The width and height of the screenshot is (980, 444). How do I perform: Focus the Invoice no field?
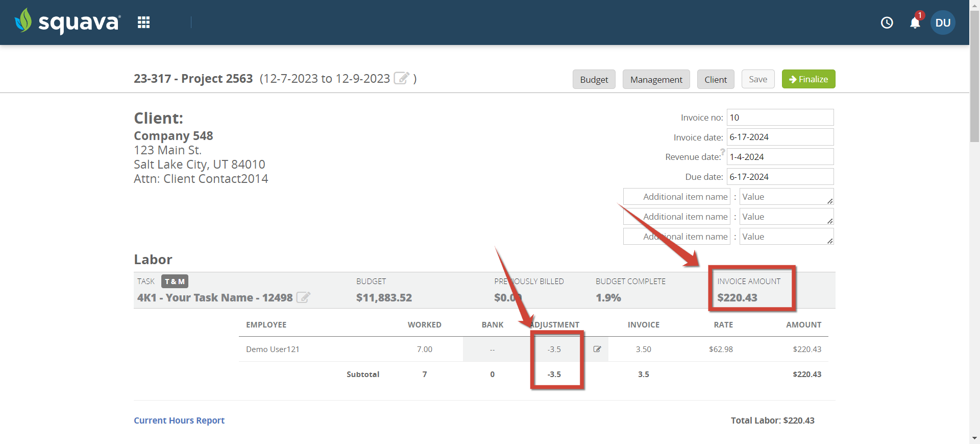pos(780,118)
